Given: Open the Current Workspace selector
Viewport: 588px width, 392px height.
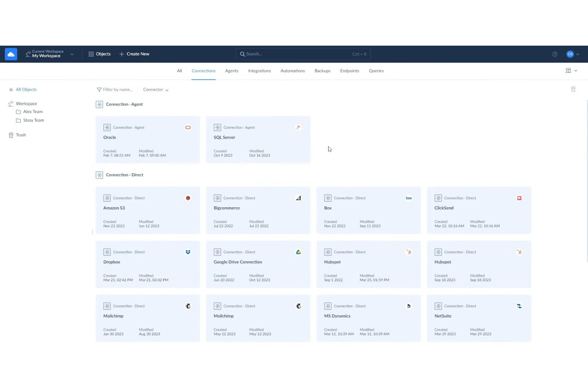Looking at the screenshot, I should 49,54.
